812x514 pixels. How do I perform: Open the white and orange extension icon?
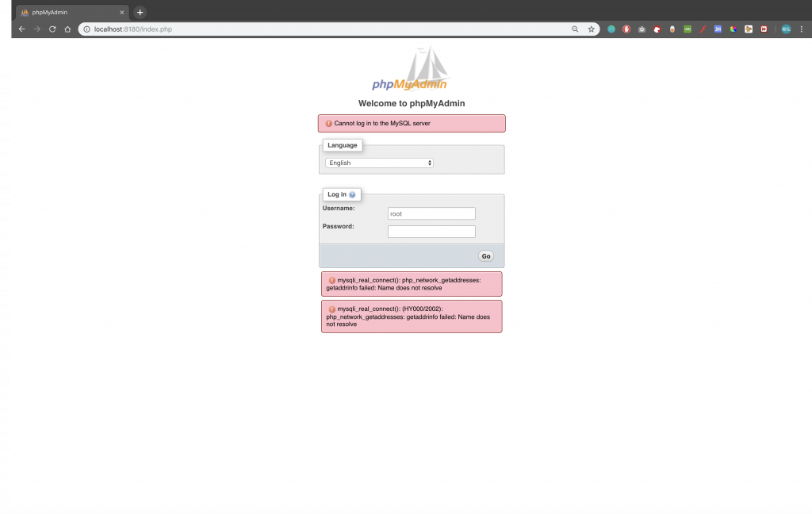pyautogui.click(x=672, y=29)
